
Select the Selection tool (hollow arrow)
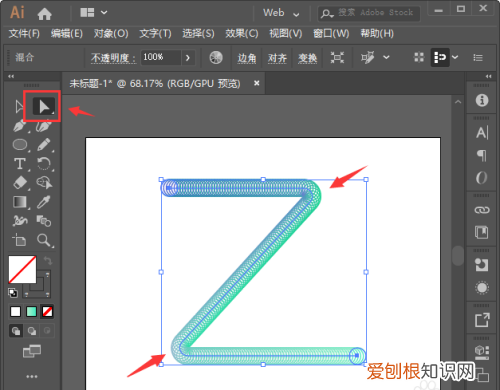(x=19, y=107)
